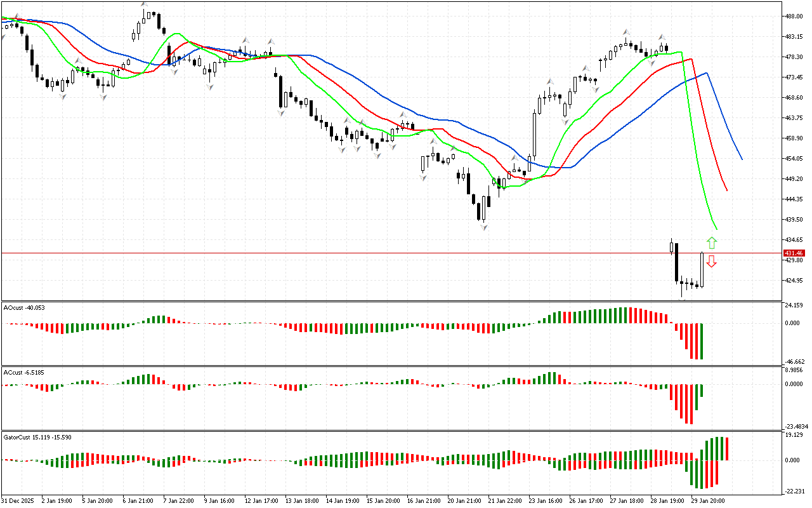Click the ACcust indicator label
The height and width of the screenshot is (508, 812).
tap(25, 372)
